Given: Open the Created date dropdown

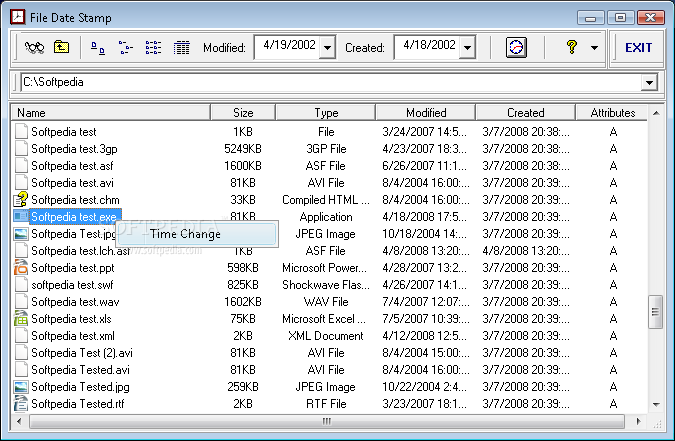Looking at the screenshot, I should [x=468, y=47].
